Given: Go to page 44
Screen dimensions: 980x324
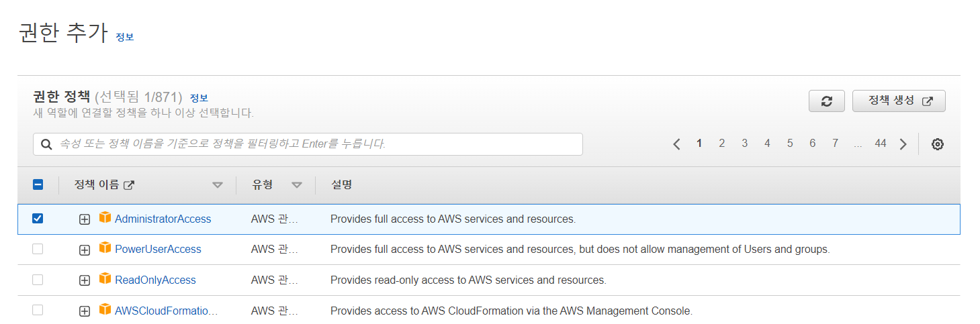Looking at the screenshot, I should tap(881, 143).
